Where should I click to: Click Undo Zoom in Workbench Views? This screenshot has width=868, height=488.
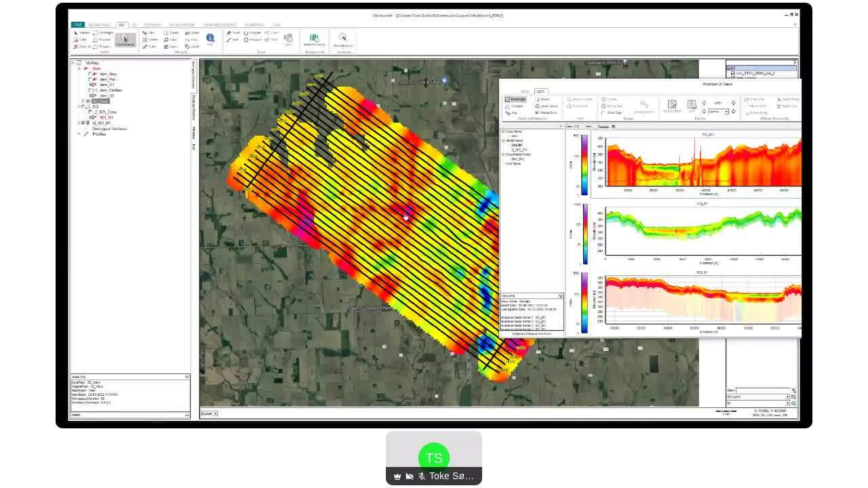pyautogui.click(x=547, y=106)
